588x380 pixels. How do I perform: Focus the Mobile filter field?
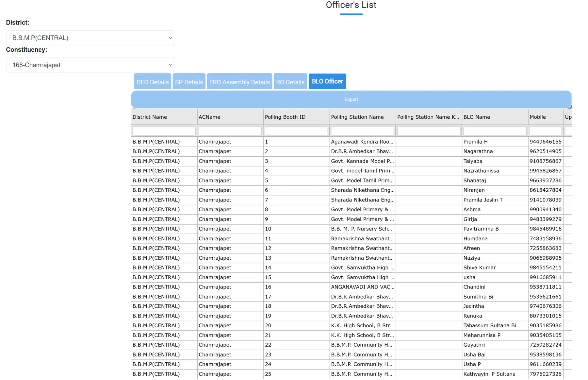click(546, 131)
